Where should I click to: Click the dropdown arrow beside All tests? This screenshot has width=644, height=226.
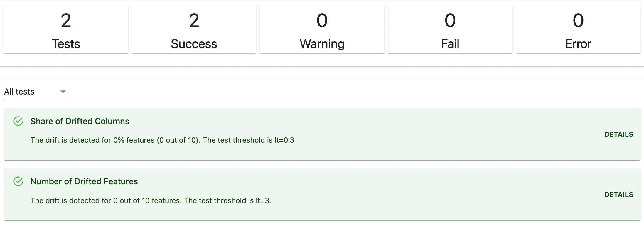(63, 92)
